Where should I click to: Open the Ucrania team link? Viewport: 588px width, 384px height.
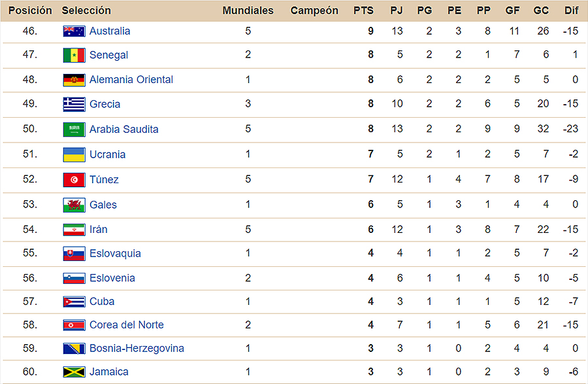pyautogui.click(x=107, y=154)
